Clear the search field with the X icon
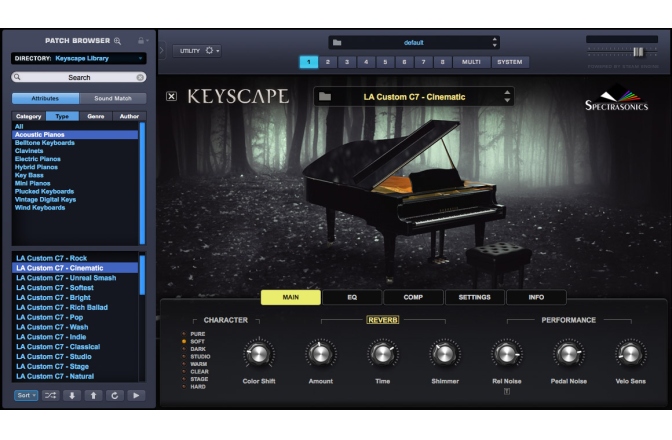Viewport: 672px width, 440px height. [x=140, y=78]
